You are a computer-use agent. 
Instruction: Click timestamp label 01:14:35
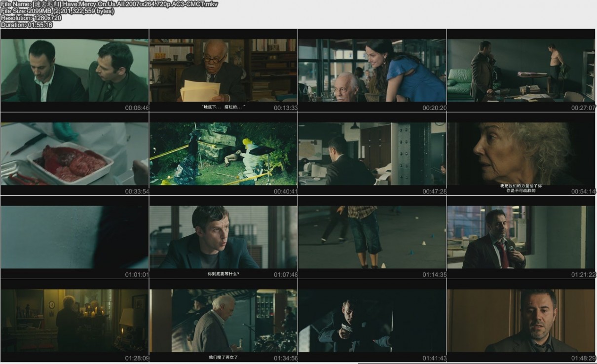tap(434, 275)
